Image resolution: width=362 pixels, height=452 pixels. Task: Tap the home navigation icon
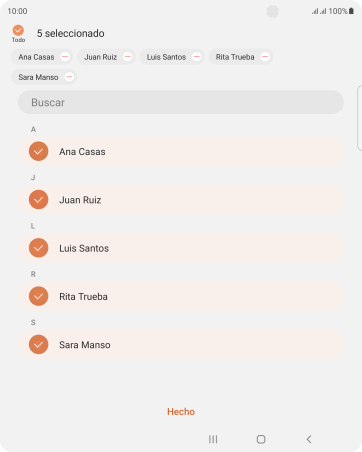(261, 439)
